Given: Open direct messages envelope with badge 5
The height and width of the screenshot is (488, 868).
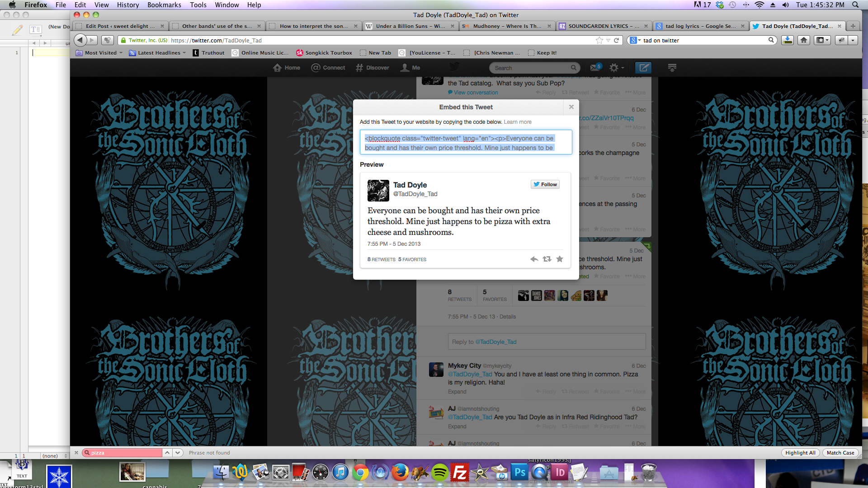Looking at the screenshot, I should 595,67.
